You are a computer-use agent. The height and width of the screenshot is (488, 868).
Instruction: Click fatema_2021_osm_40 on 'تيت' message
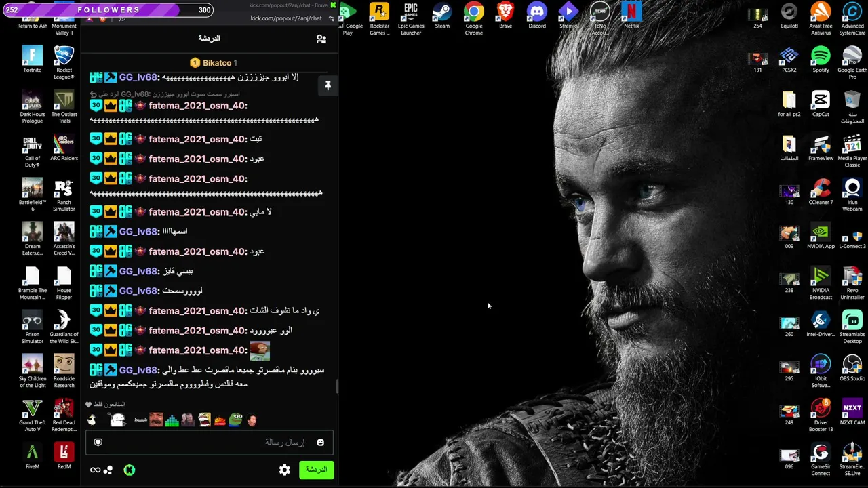coord(197,139)
